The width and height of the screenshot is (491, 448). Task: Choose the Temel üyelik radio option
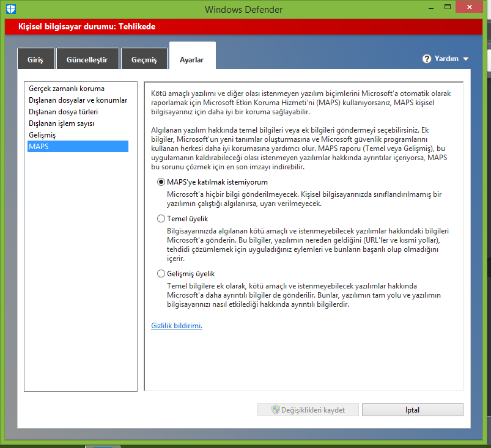coord(161,219)
